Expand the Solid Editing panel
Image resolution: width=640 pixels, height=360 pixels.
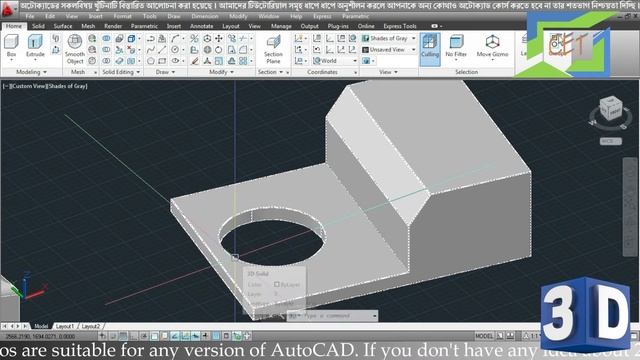(x=121, y=72)
